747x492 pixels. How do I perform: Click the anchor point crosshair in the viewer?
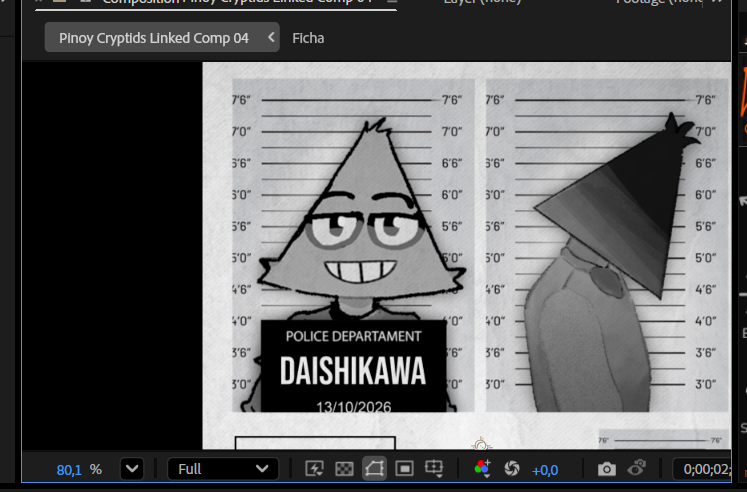click(x=481, y=444)
